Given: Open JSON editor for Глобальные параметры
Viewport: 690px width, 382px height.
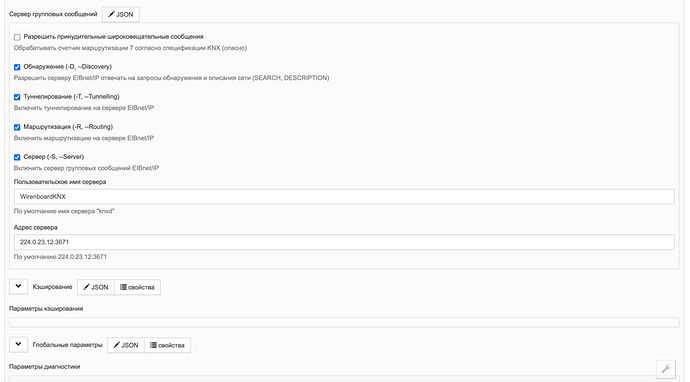Looking at the screenshot, I should click(126, 345).
